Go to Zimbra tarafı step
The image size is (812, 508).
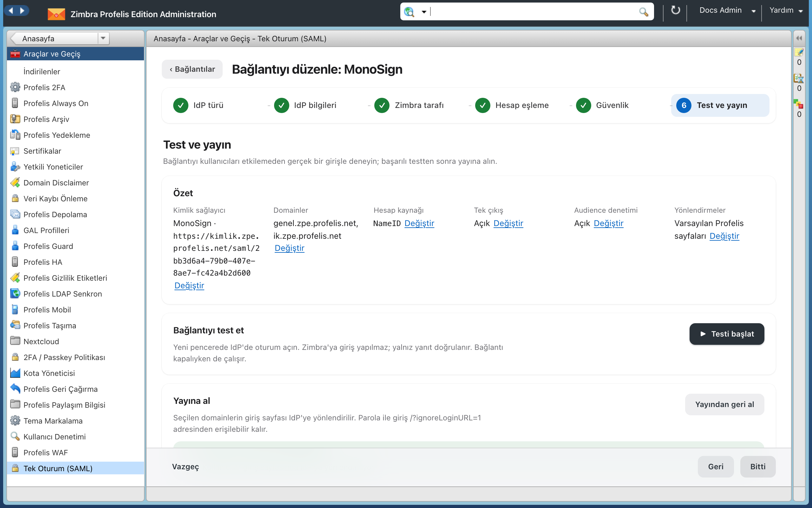point(409,105)
